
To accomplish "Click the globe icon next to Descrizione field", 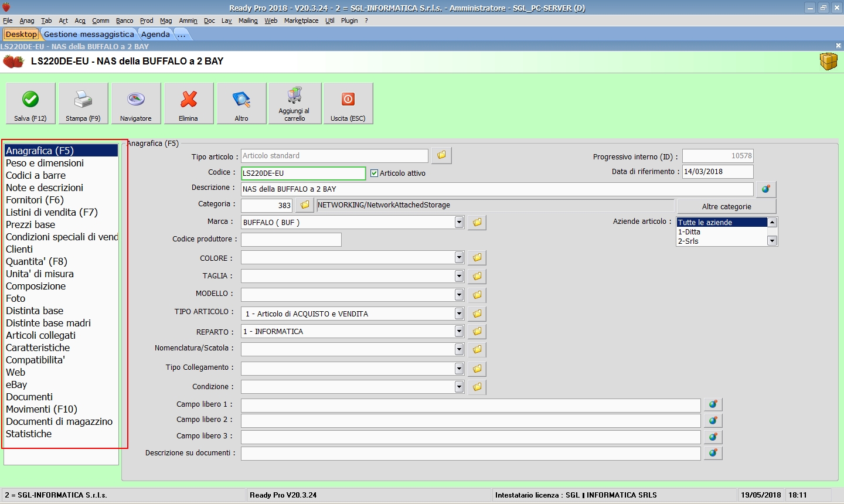I will pos(766,189).
